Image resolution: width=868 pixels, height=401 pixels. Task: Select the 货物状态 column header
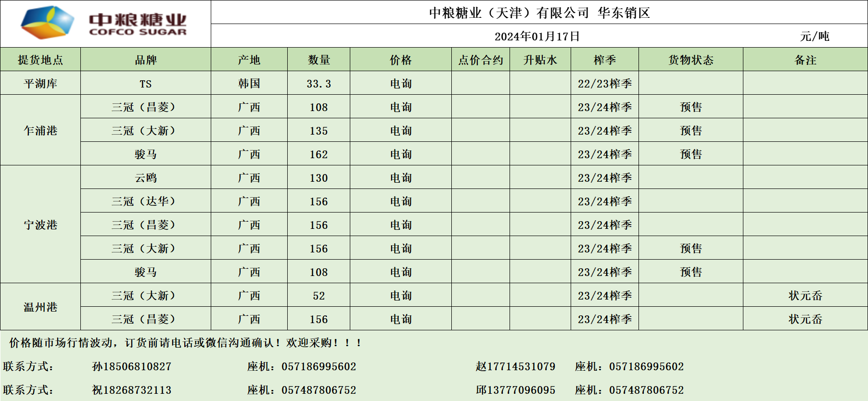[x=690, y=60]
